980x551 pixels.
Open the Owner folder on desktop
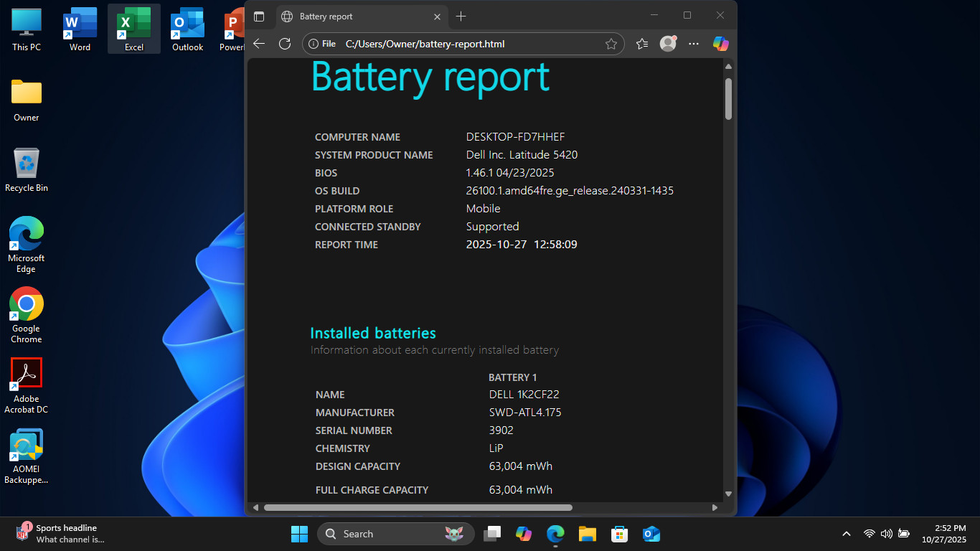pyautogui.click(x=27, y=100)
